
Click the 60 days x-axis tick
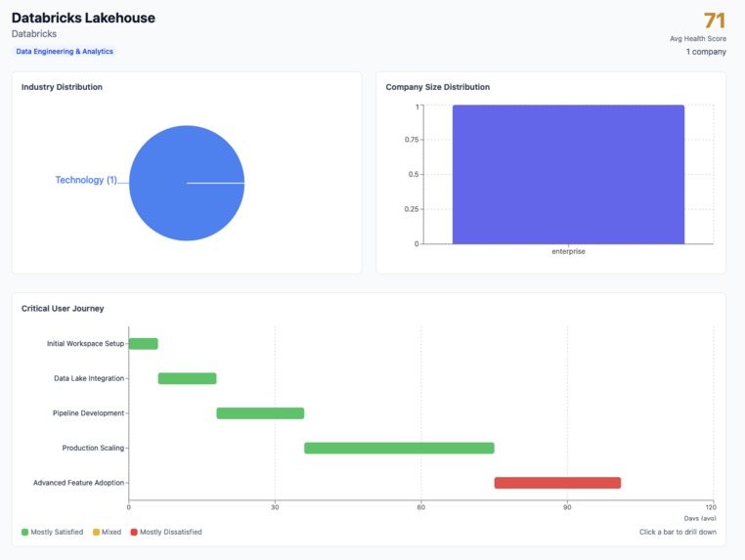(421, 507)
